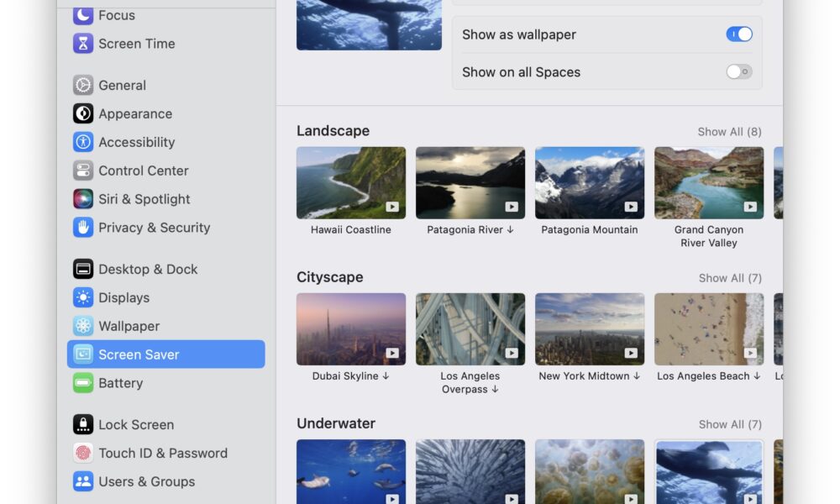
Task: Click the Desktop & Dock icon
Action: [x=83, y=269]
